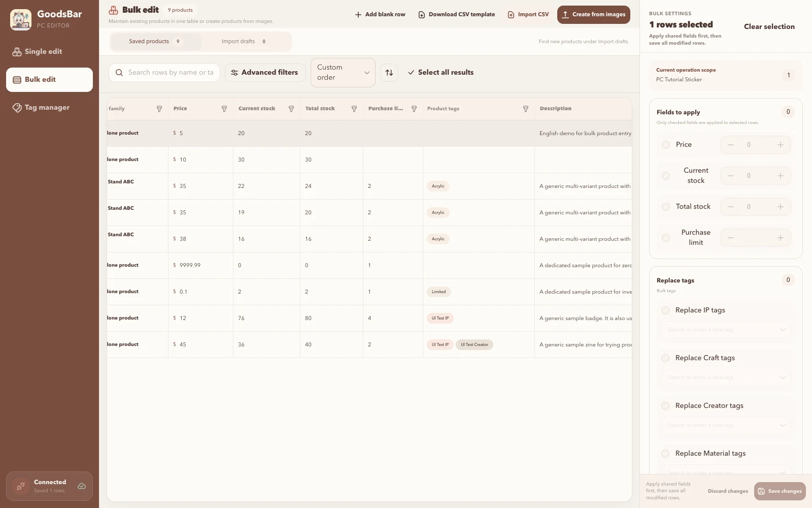Screen dimensions: 812x508
Task: Click the price cell 0.1
Action: 200,292
